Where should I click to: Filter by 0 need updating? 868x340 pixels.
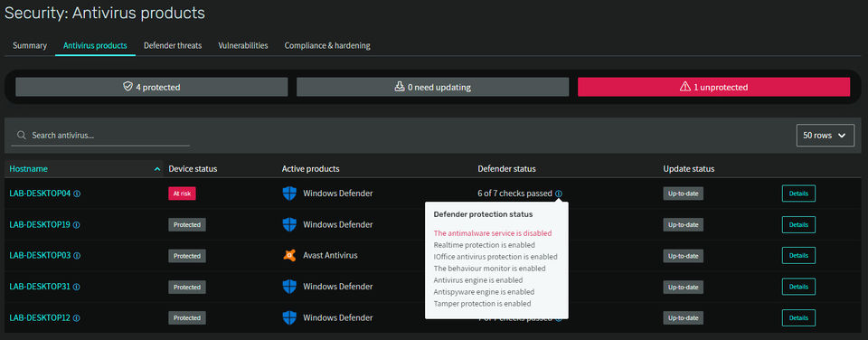(433, 87)
